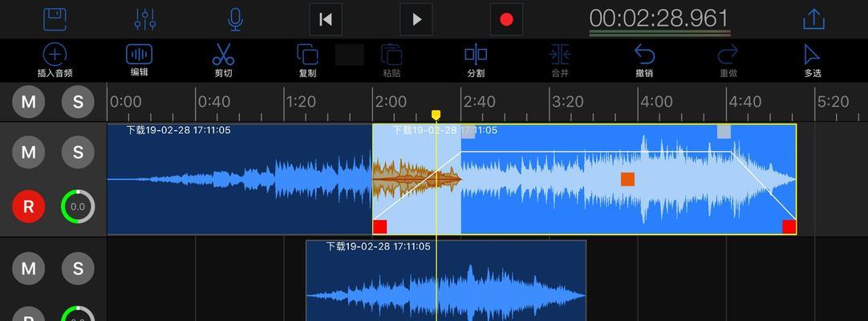Open the 编辑 waveform edit tool
The image size is (868, 321).
(140, 59)
